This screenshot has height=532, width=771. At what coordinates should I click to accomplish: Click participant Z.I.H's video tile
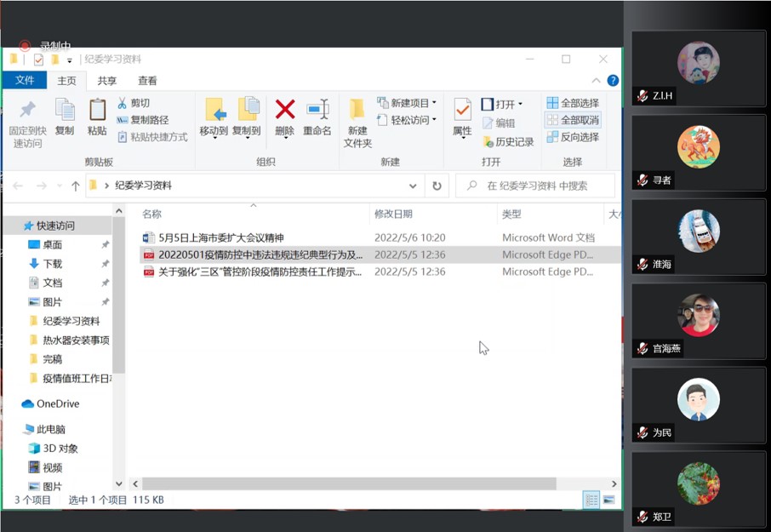(x=698, y=68)
